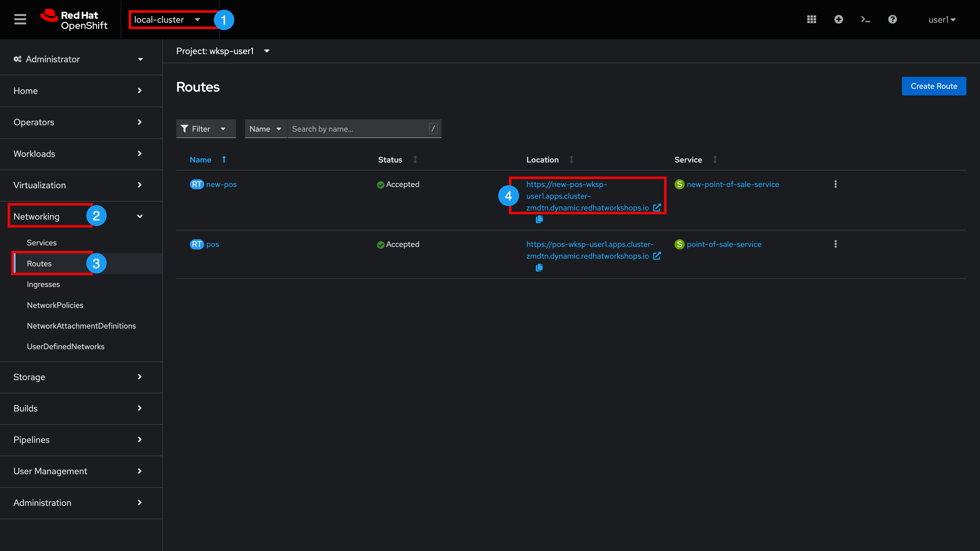Open the local-cluster cluster dropdown
The height and width of the screenshot is (551, 980).
(x=167, y=20)
